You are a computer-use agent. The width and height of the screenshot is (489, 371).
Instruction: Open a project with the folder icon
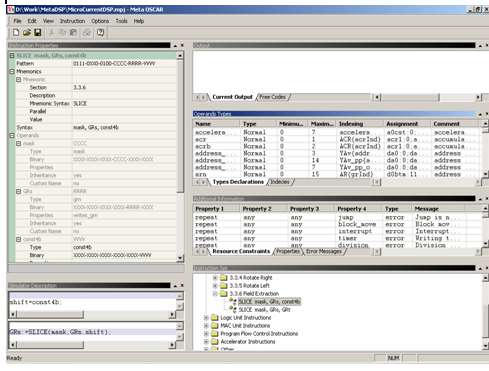pos(27,33)
